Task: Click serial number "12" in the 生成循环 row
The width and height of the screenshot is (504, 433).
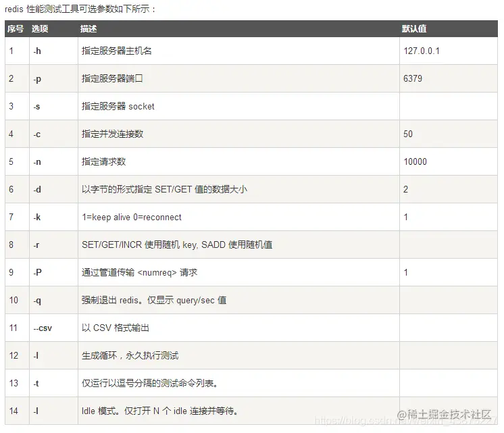Action: point(14,355)
